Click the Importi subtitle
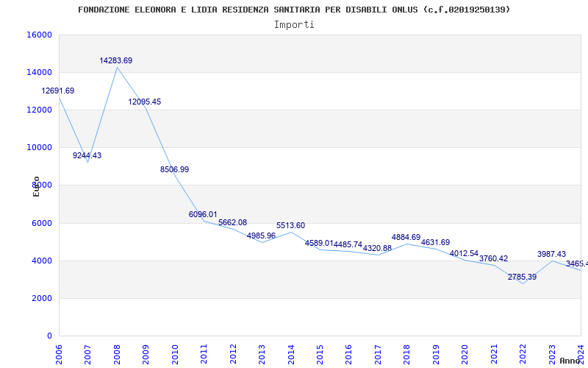The height and width of the screenshot is (368, 588). click(294, 25)
